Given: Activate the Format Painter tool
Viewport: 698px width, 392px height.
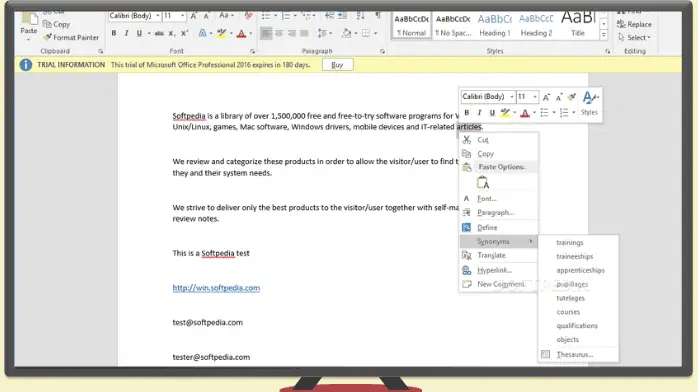Looking at the screenshot, I should (x=71, y=38).
